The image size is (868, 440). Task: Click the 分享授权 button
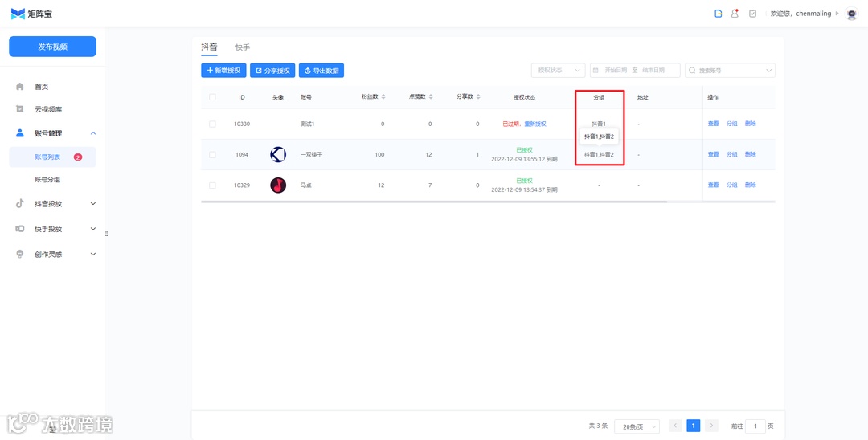pyautogui.click(x=272, y=70)
